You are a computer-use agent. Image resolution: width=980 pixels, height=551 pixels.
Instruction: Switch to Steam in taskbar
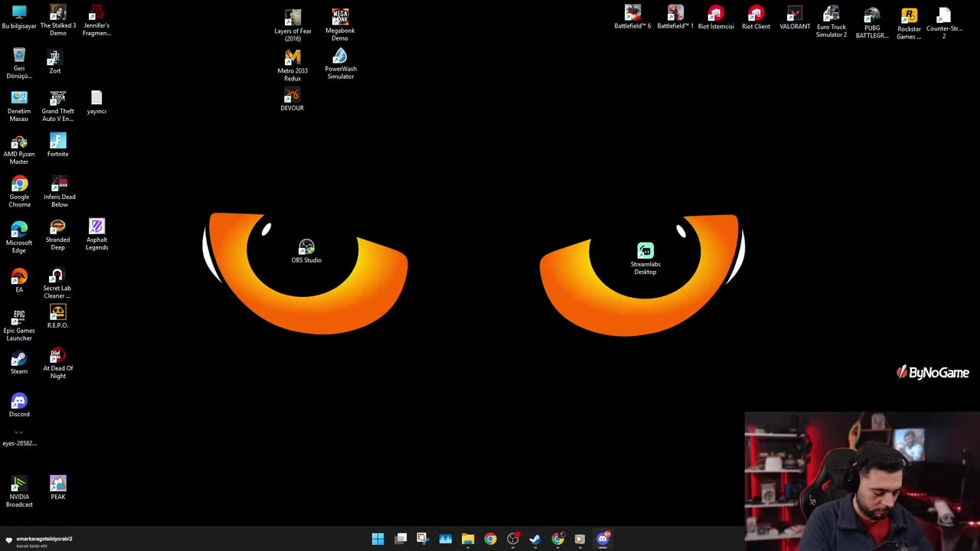pos(535,539)
